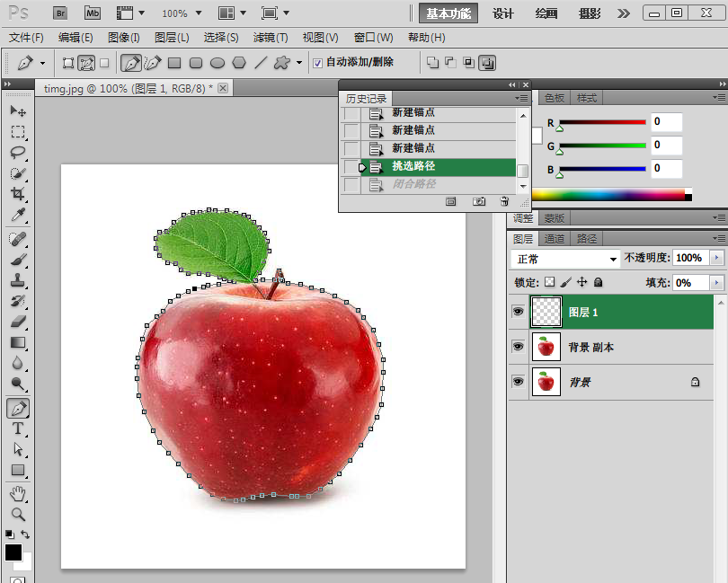Expand the opacity (不透明度) slider arrow
Viewport: 728px width, 583px height.
pyautogui.click(x=716, y=258)
